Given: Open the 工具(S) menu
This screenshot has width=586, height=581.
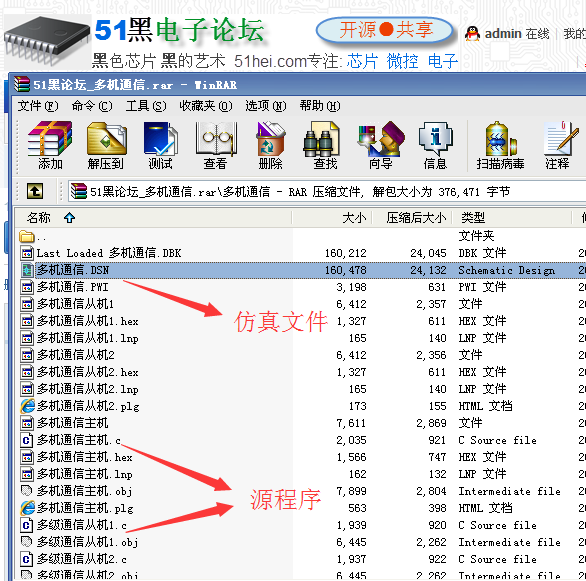Looking at the screenshot, I should pos(146,106).
